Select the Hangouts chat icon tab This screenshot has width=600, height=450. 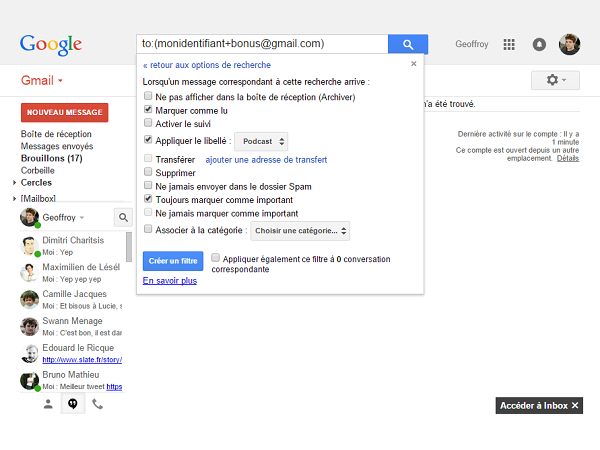pos(73,404)
